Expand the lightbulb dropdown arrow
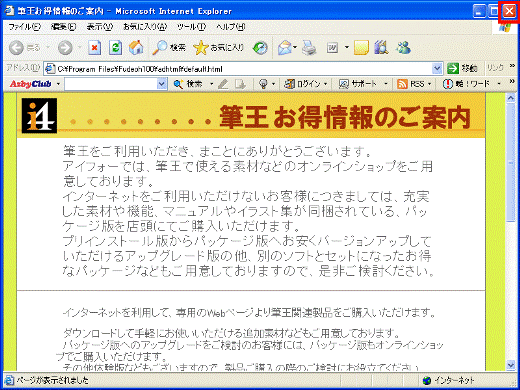 [273, 84]
